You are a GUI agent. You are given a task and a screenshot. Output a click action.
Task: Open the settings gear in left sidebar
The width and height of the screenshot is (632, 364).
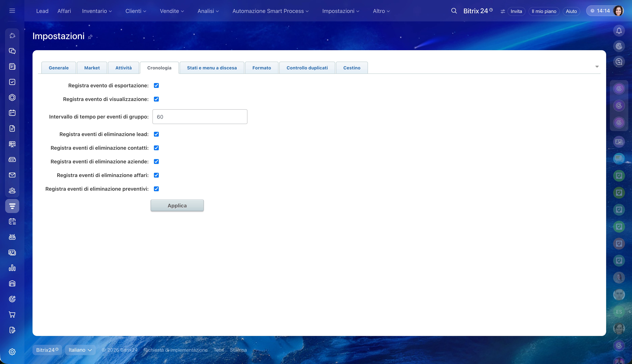pyautogui.click(x=12, y=352)
